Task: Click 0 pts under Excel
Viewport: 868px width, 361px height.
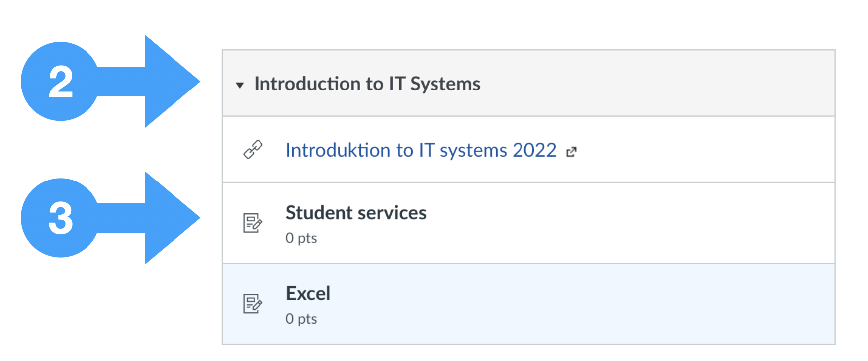Action: click(x=301, y=319)
